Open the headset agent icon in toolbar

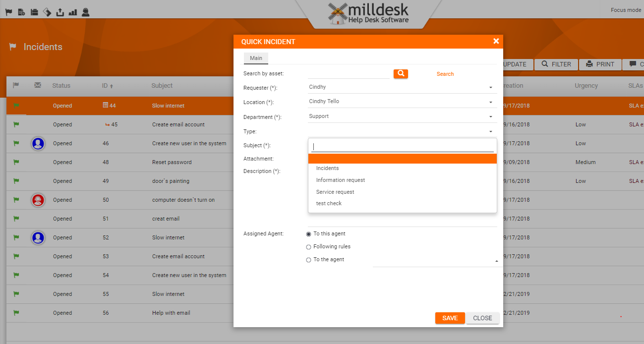pos(86,12)
